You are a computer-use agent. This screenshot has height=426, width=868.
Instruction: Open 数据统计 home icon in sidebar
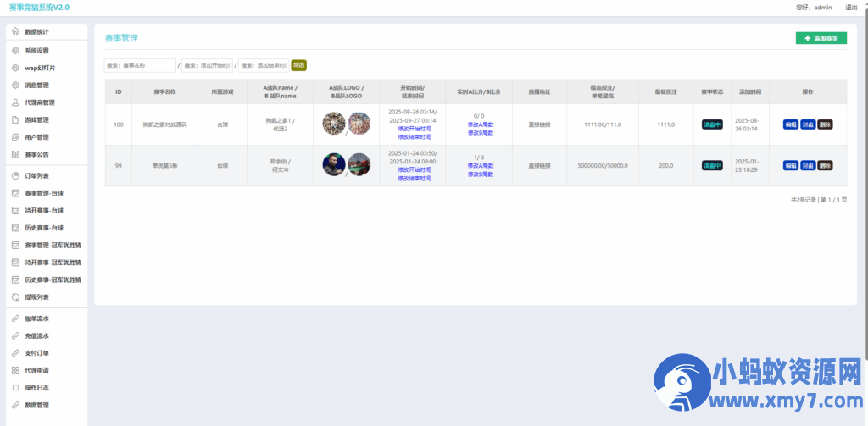point(15,32)
